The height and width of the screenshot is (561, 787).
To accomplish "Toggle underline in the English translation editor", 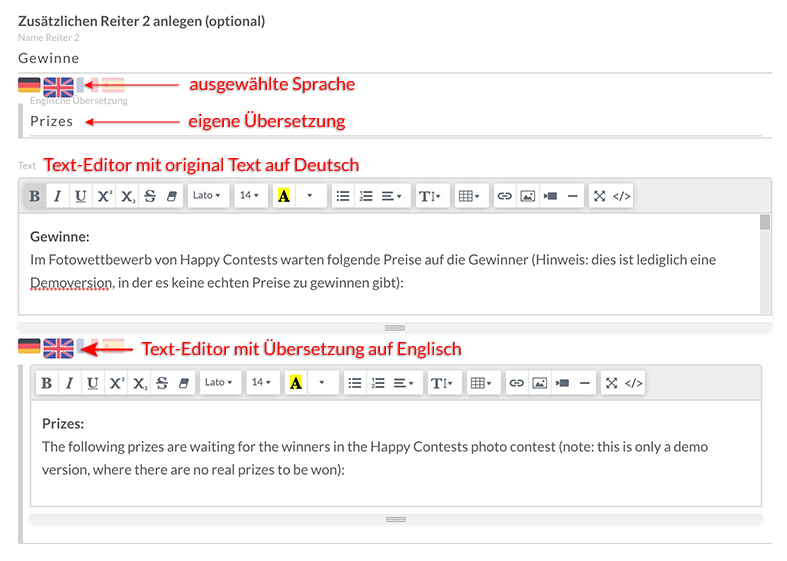I will (x=93, y=383).
